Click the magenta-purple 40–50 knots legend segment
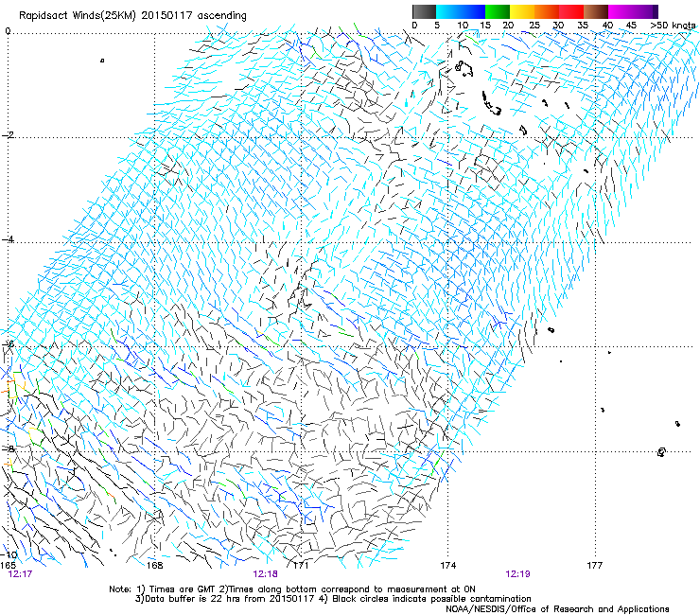The width and height of the screenshot is (700, 615). 633,11
